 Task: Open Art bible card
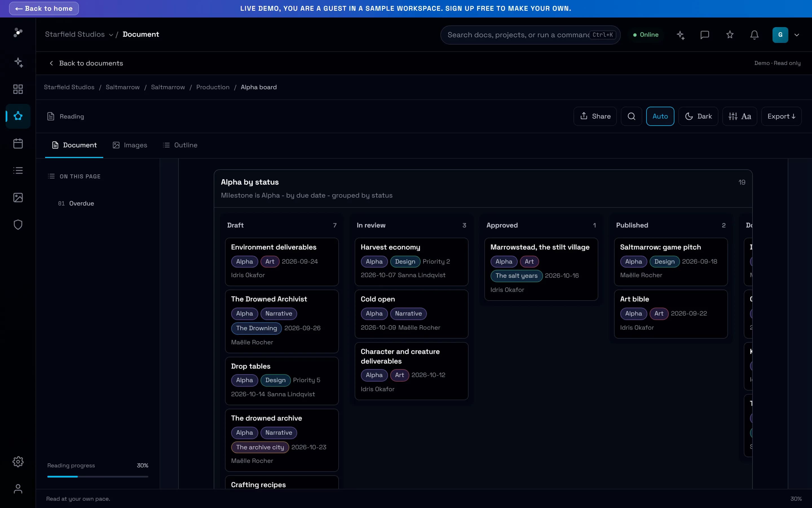(x=671, y=314)
